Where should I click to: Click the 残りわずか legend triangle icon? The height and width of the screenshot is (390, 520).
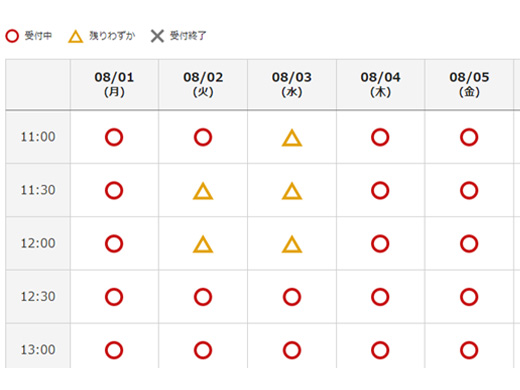pos(75,36)
